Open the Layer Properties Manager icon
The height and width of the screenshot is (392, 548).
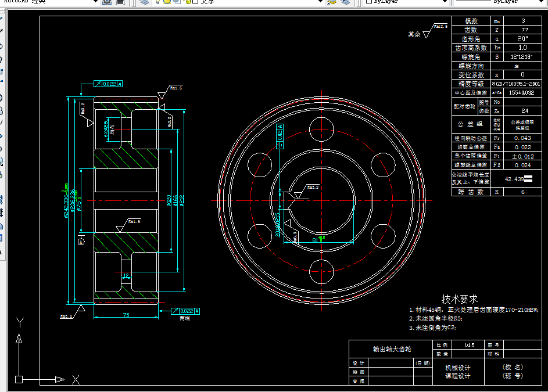[144, 2]
